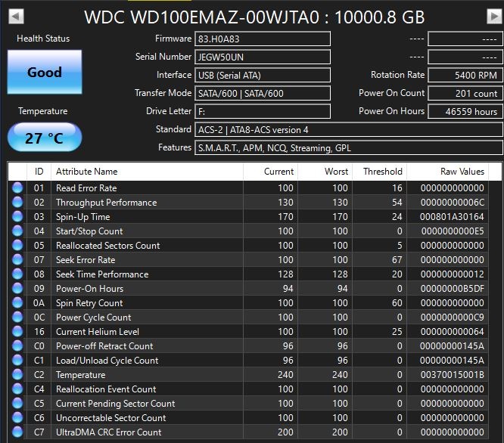Viewport: 504px width, 443px height.
Task: Click worst value 94 in Power-On Hours row
Action: pyautogui.click(x=342, y=289)
